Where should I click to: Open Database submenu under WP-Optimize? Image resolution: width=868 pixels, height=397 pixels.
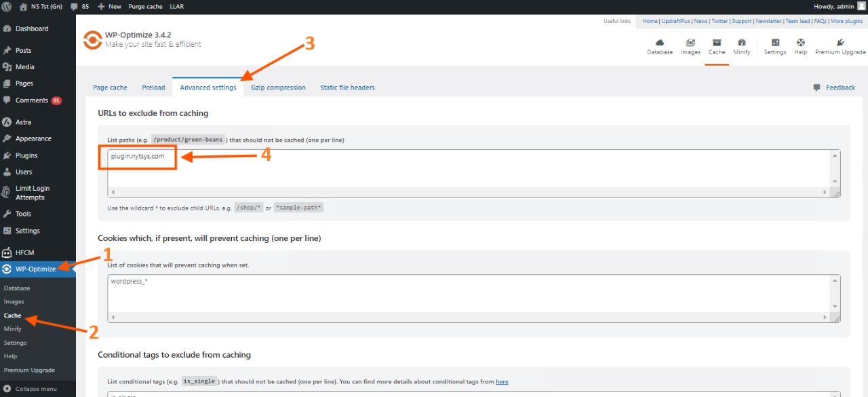pyautogui.click(x=17, y=288)
